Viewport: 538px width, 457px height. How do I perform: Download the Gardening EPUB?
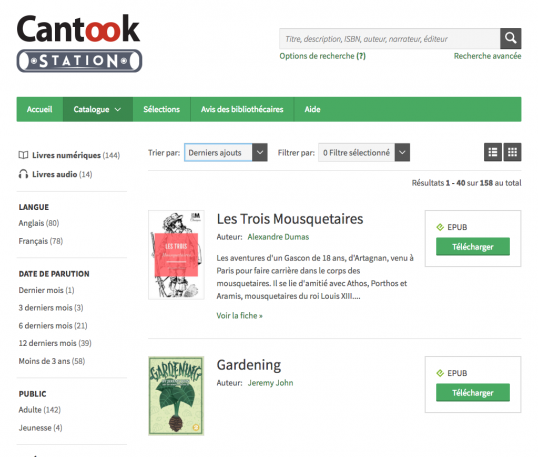click(473, 392)
